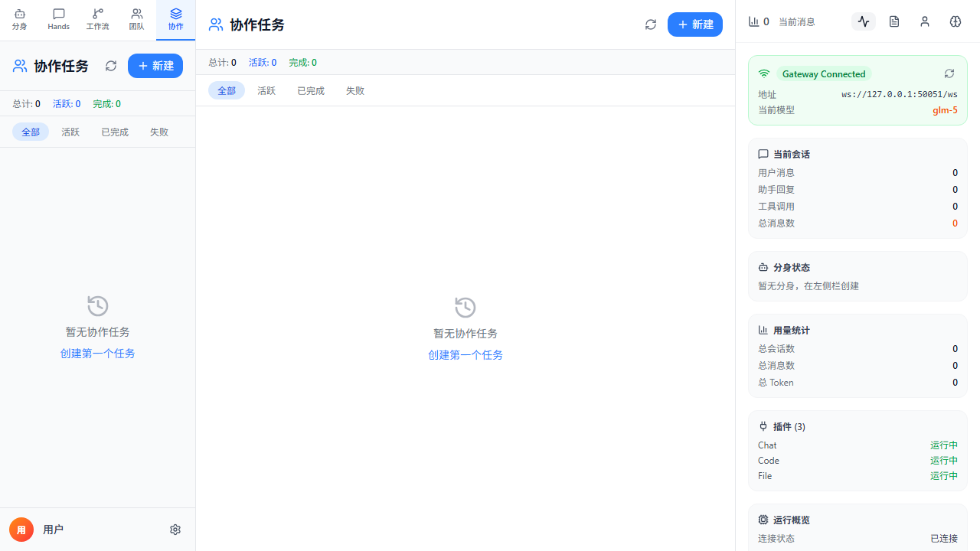Click the 创建第一个任务 link in main area
This screenshot has height=551, width=980.
coord(465,355)
